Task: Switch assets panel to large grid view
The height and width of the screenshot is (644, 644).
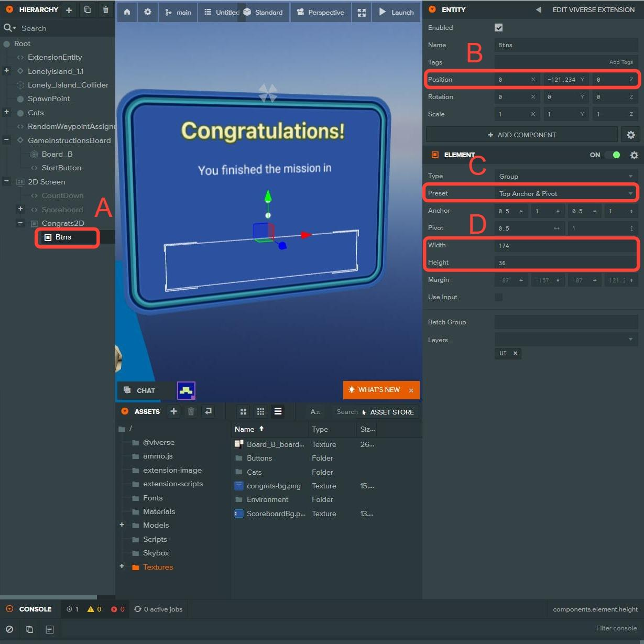Action: pyautogui.click(x=243, y=412)
